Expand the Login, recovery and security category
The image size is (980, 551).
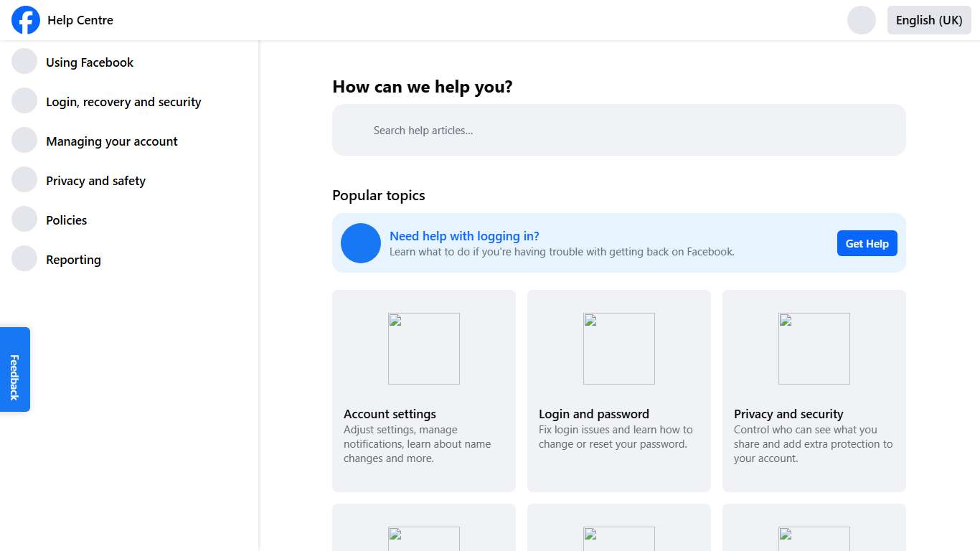click(123, 101)
